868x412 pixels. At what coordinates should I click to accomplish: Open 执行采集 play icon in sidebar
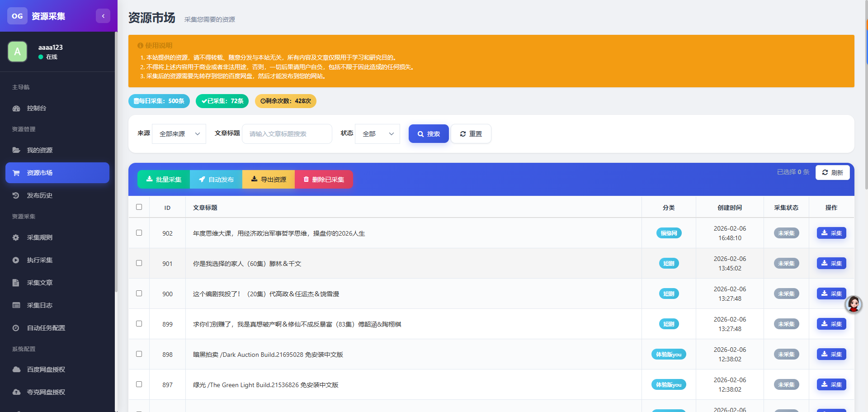pos(16,260)
